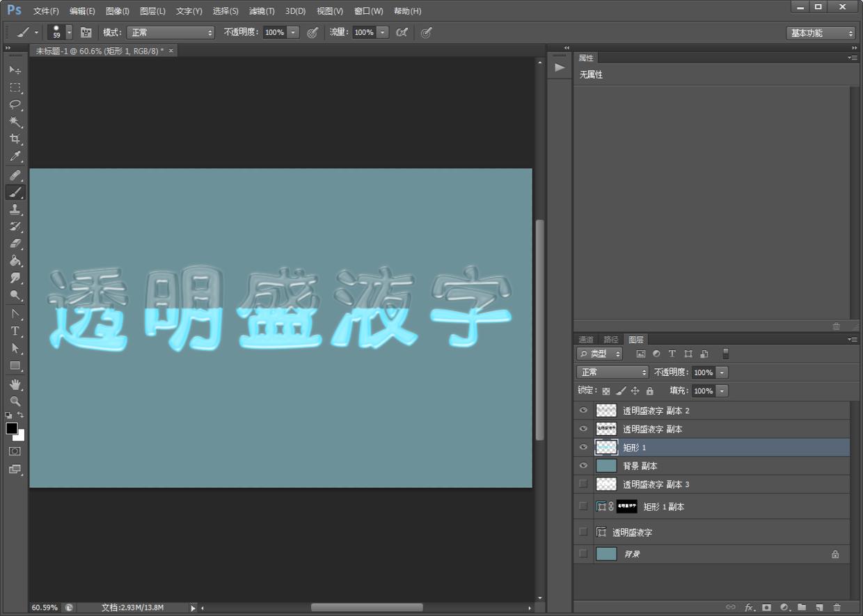Choose the Clone Stamp tool
This screenshot has height=616, width=863.
pyautogui.click(x=15, y=210)
